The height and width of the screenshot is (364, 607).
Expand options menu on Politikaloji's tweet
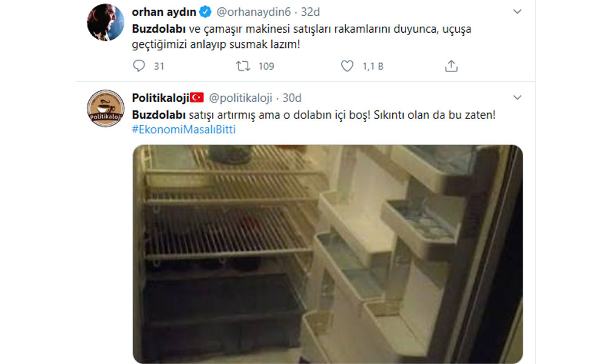point(517,98)
